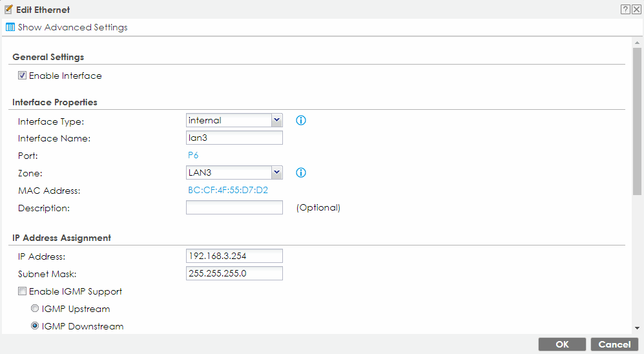The width and height of the screenshot is (644, 354).
Task: Select IGMP Upstream radio button
Action: [36, 309]
